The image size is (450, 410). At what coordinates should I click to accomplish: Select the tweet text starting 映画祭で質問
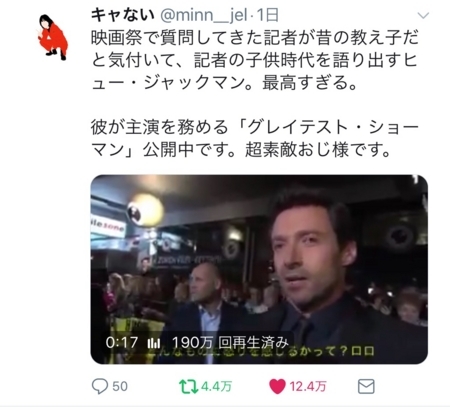(x=255, y=60)
